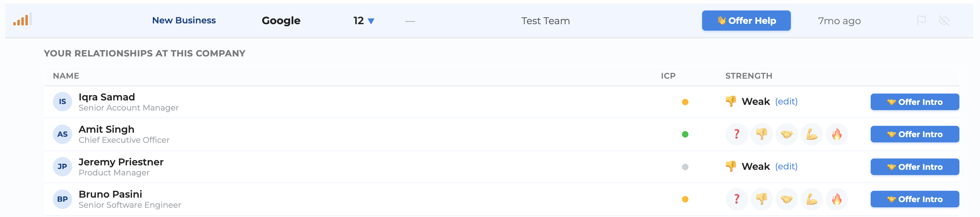Edit Iqra Samad's Weak strength

click(786, 102)
